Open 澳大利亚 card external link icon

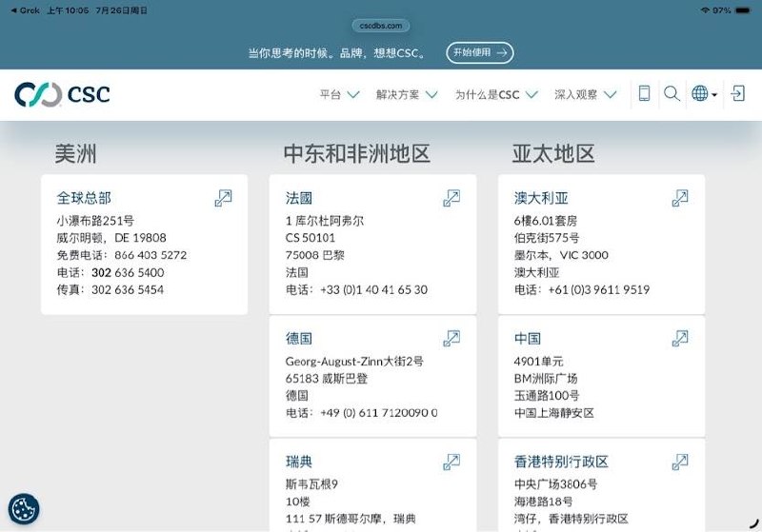click(680, 198)
